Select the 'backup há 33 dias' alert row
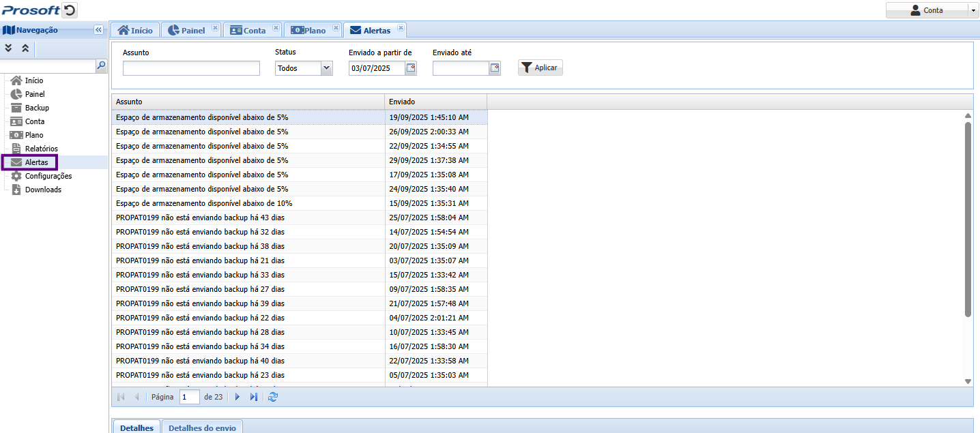 (x=300, y=275)
